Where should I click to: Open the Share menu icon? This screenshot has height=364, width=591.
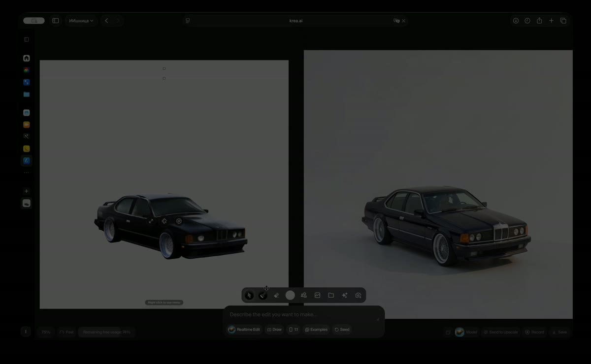(x=539, y=21)
